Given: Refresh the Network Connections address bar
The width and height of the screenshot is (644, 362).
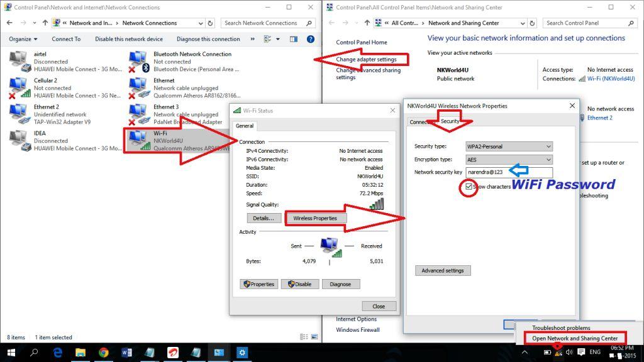Looking at the screenshot, I should [210, 23].
